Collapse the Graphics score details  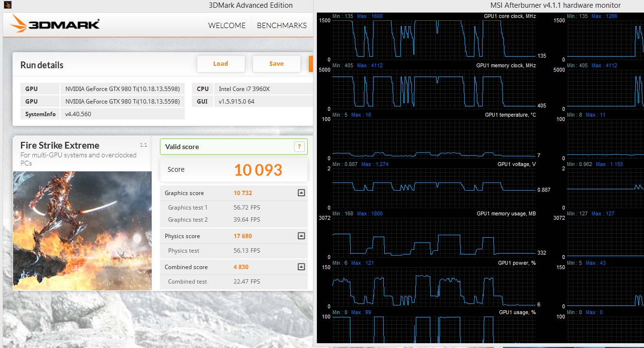[x=301, y=193]
